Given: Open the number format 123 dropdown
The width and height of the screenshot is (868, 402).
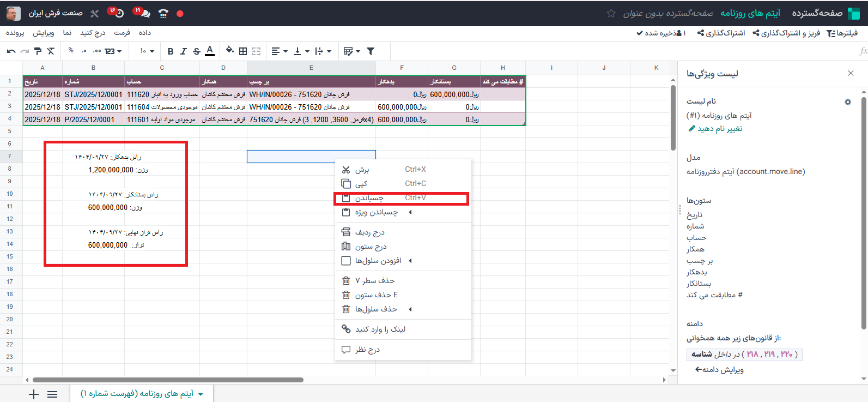Looking at the screenshot, I should 113,51.
